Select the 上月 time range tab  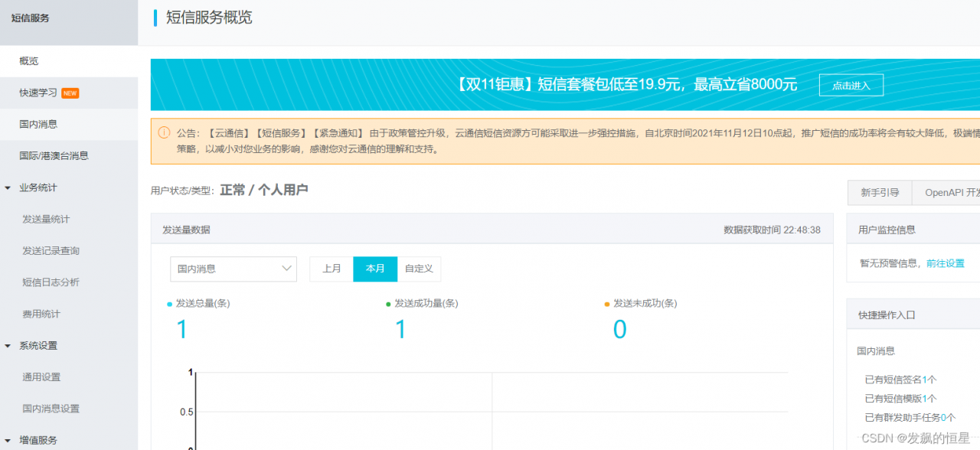[x=332, y=269]
